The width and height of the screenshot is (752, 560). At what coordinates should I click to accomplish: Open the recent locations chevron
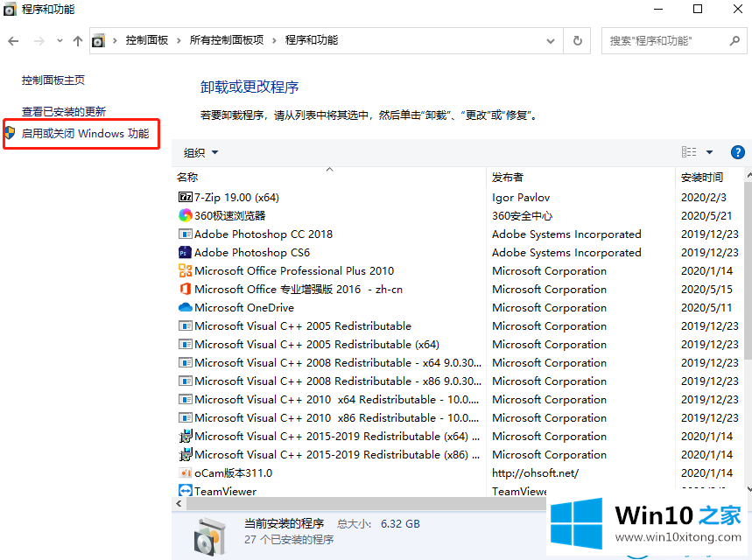(x=60, y=41)
